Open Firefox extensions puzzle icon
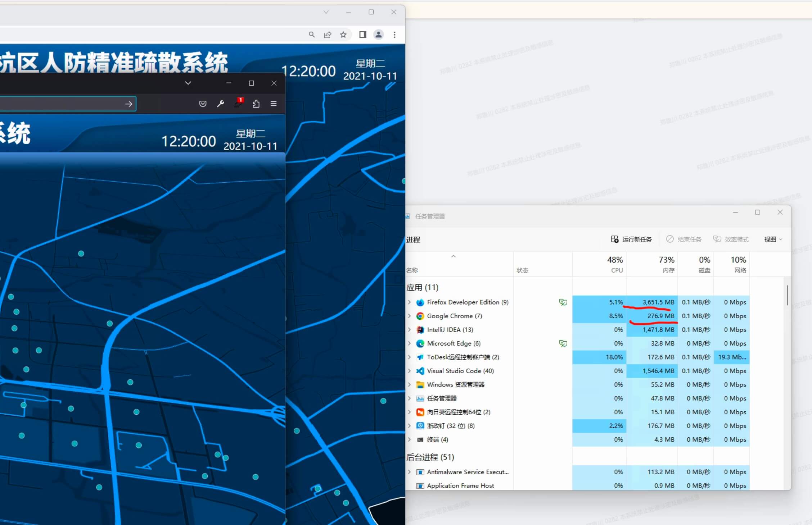The width and height of the screenshot is (812, 525). pos(256,104)
